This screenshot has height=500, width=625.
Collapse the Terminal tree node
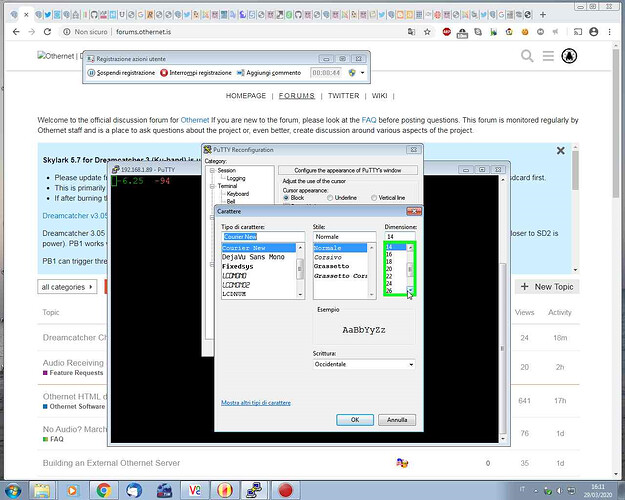tap(212, 186)
